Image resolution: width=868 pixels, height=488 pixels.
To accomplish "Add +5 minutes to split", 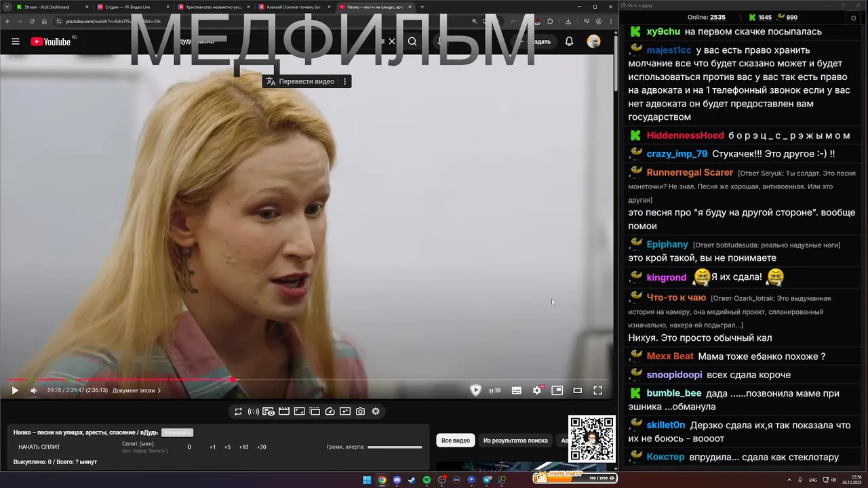I will coord(227,447).
